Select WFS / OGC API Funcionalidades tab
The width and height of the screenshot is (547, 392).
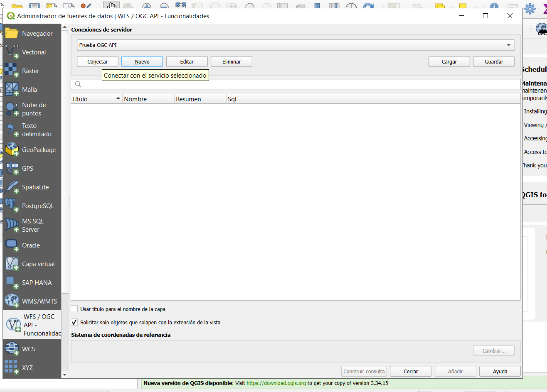click(32, 325)
